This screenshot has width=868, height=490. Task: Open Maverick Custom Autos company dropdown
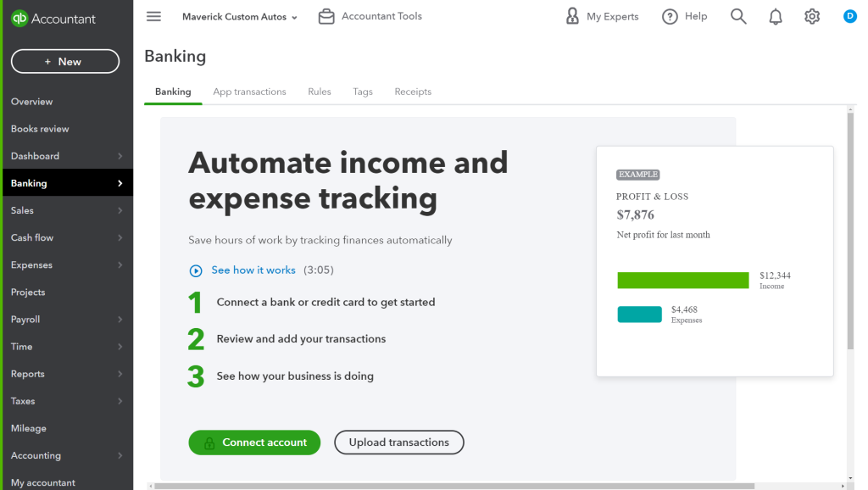coord(240,17)
